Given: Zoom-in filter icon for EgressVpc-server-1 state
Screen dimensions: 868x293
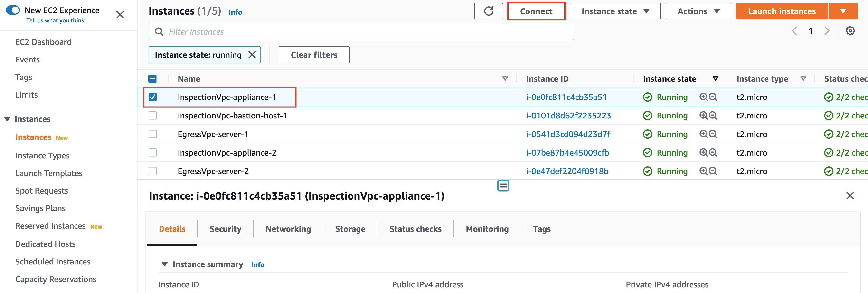Looking at the screenshot, I should pos(703,134).
